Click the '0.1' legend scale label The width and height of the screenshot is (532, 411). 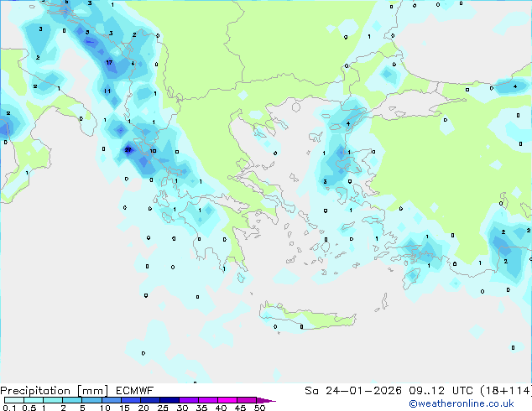click(9, 408)
